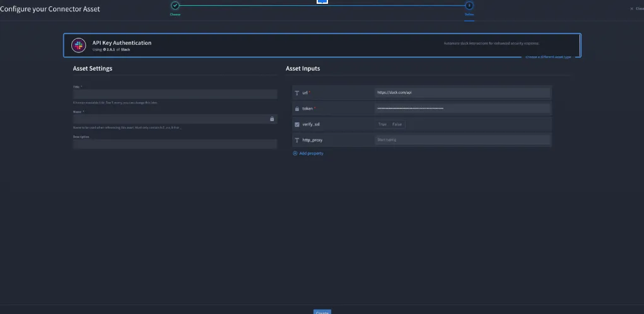Close the connector asset dialog
644x314 pixels.
tap(636, 9)
